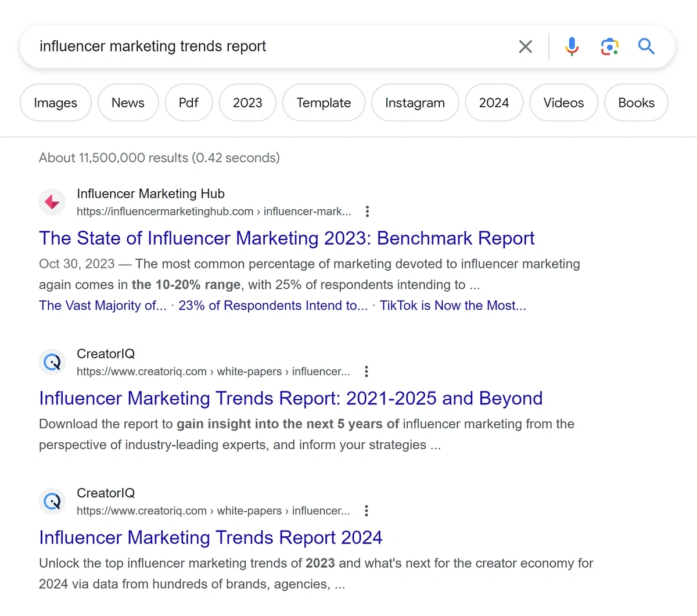Clear the search query with the X icon

point(525,46)
